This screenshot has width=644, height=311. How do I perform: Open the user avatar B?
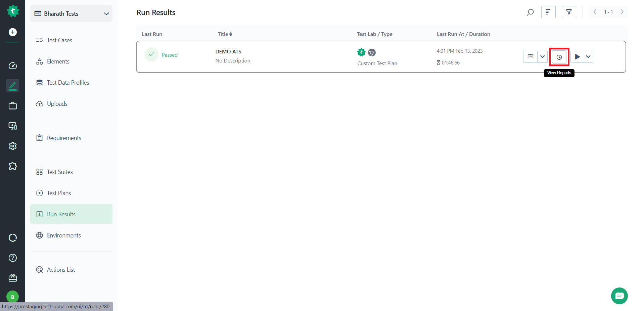click(x=13, y=297)
